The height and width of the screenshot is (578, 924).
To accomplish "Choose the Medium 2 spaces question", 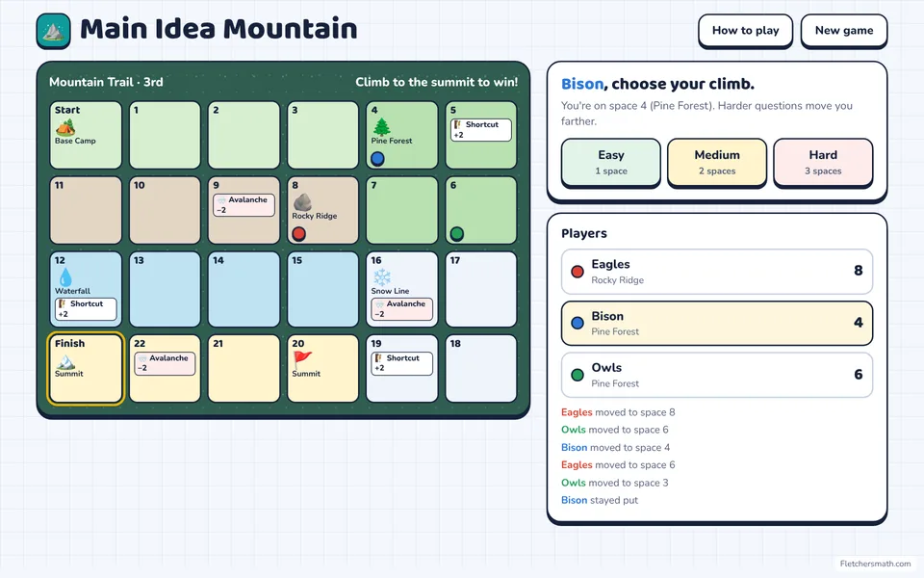I will coord(716,162).
